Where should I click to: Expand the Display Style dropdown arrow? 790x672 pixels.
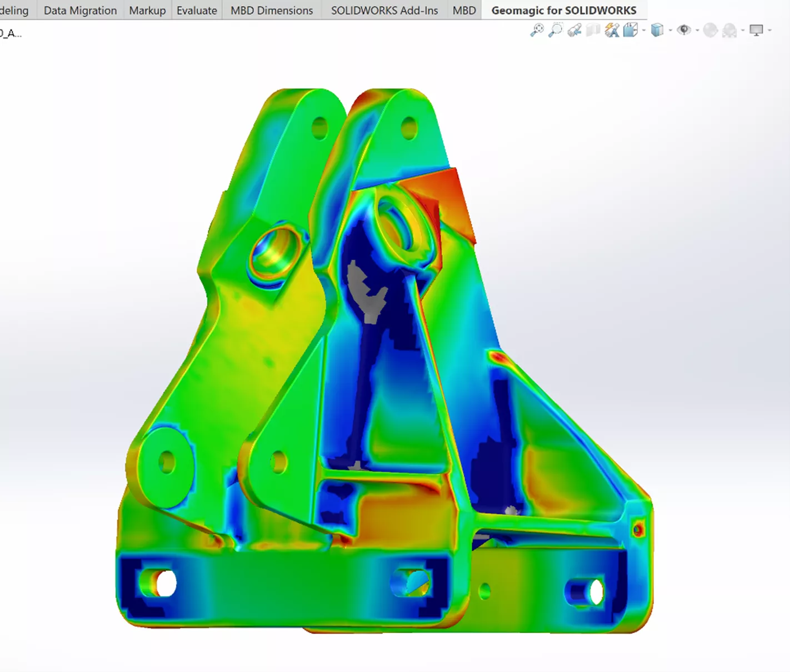tap(671, 31)
